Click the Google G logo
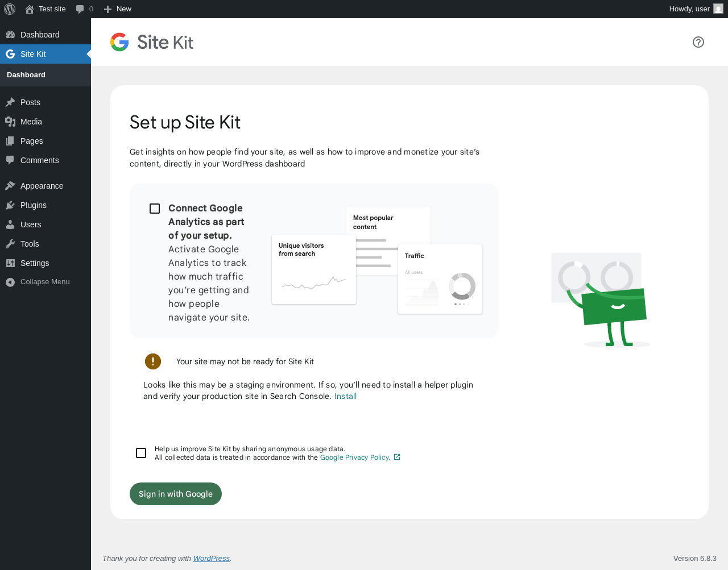728x570 pixels. 119,42
